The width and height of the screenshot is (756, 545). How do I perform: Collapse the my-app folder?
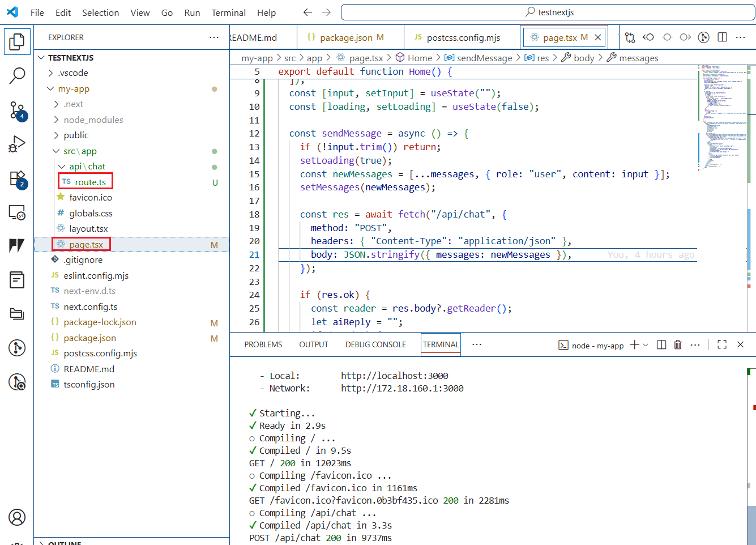[131, 89]
